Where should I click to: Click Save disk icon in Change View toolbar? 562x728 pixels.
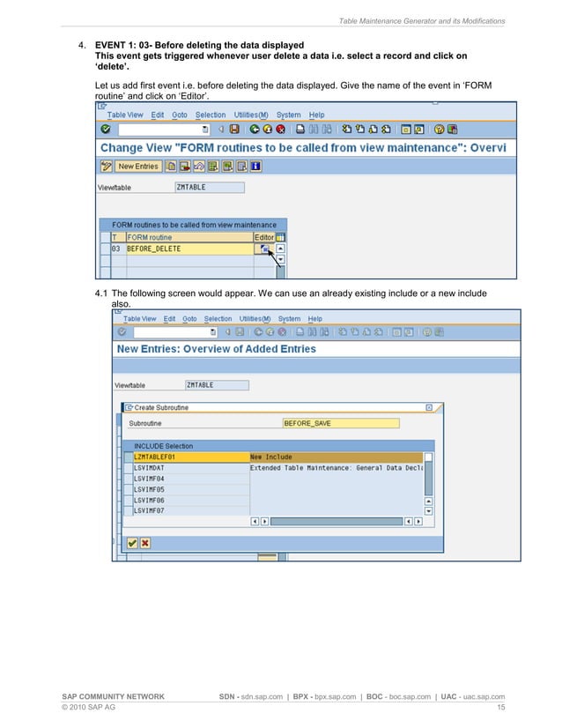[x=235, y=129]
